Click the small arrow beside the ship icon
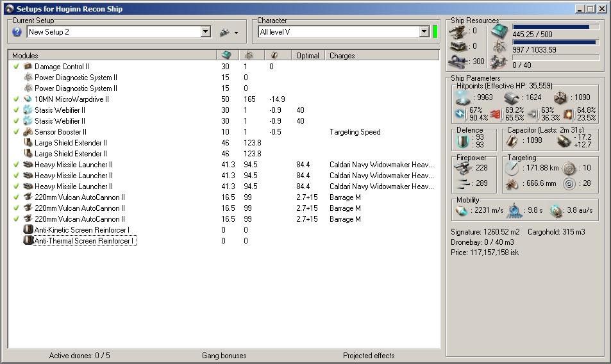Screen dimensions: 611x364 [x=236, y=33]
